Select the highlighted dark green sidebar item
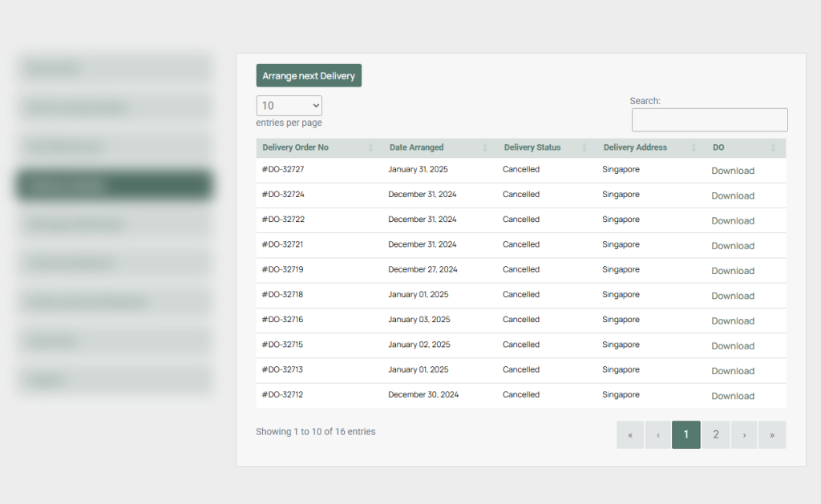The image size is (821, 504). (x=114, y=185)
